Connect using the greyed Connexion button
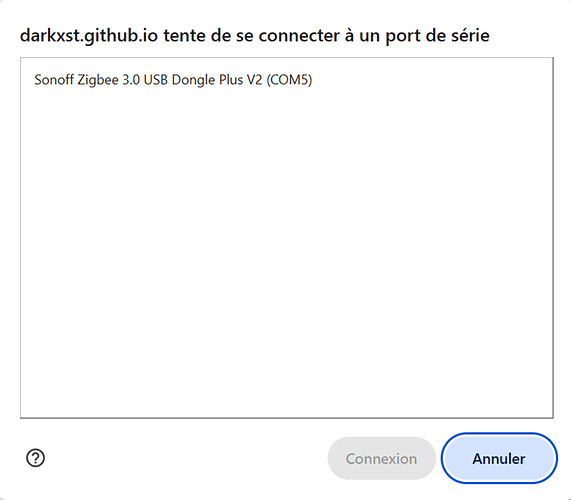This screenshot has height=500, width=571. 381,458
